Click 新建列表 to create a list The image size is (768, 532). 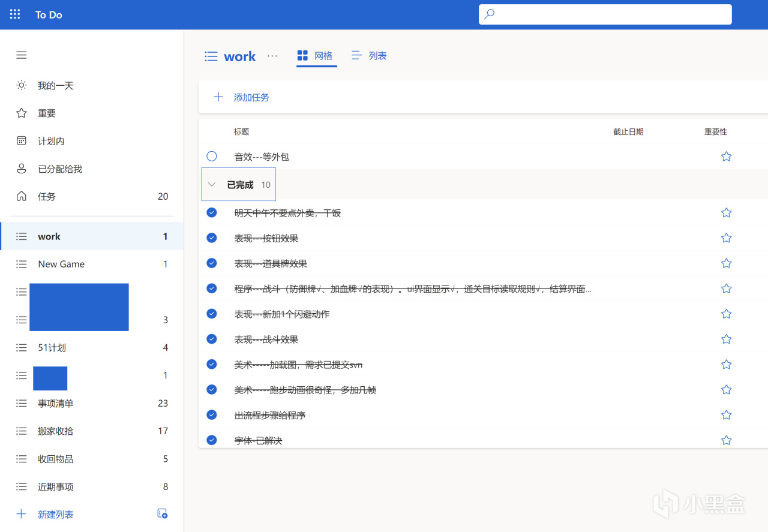pyautogui.click(x=56, y=515)
